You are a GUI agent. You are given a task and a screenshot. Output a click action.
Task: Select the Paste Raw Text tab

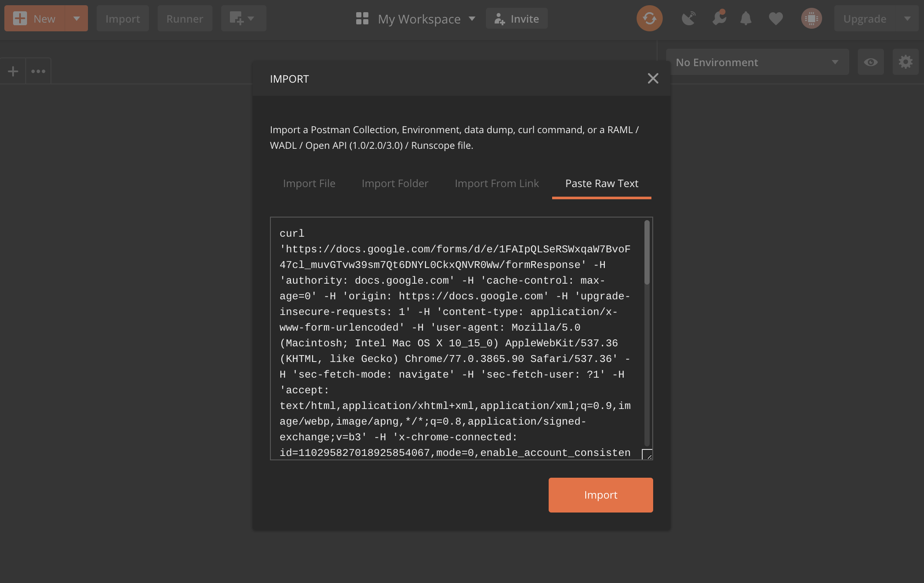tap(602, 183)
